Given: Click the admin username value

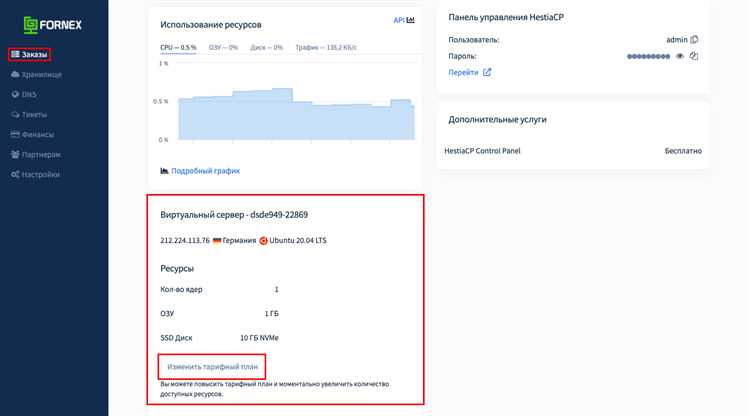Looking at the screenshot, I should (x=677, y=40).
